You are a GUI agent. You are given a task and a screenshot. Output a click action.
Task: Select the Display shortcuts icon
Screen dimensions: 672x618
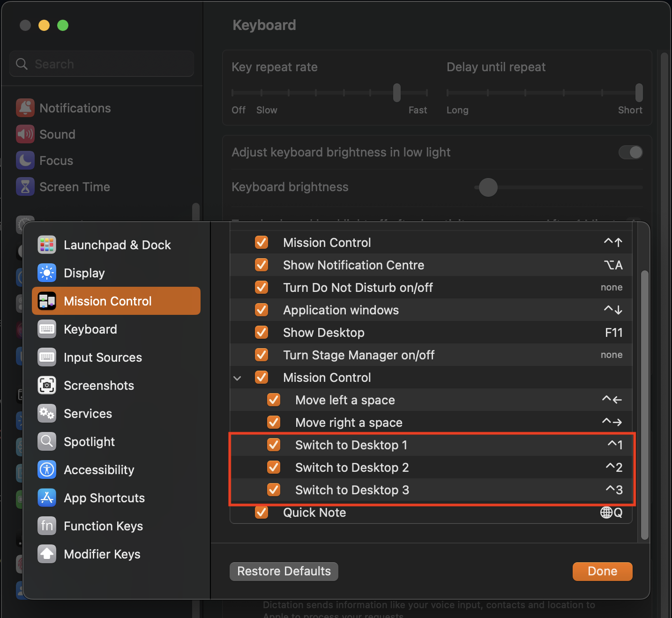tap(47, 273)
